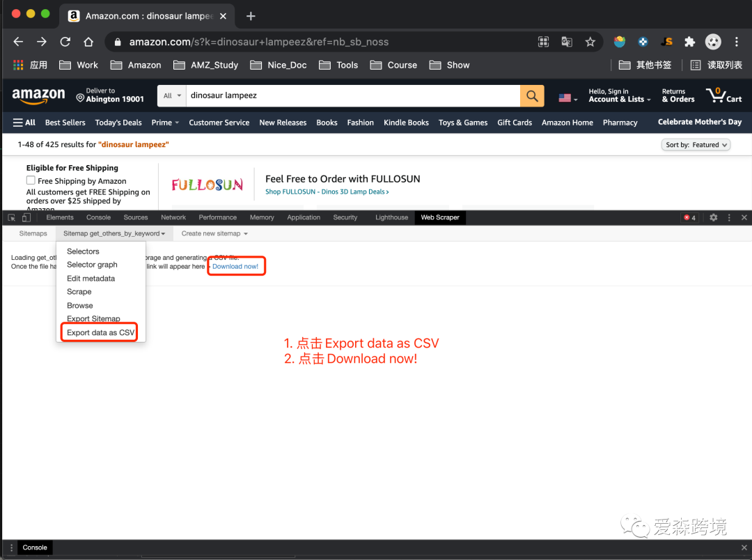Click the Amazon search input field
This screenshot has width=752, height=560.
point(354,95)
